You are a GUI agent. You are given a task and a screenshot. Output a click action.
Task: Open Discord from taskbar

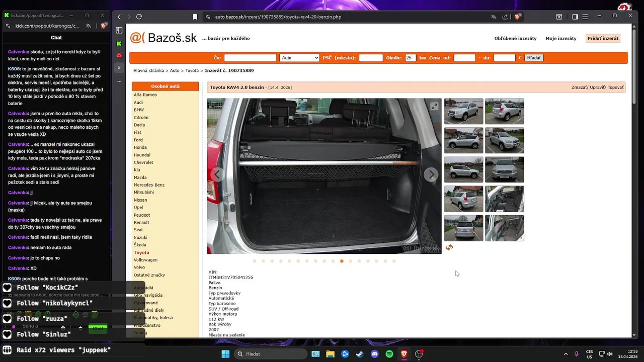pyautogui.click(x=374, y=354)
